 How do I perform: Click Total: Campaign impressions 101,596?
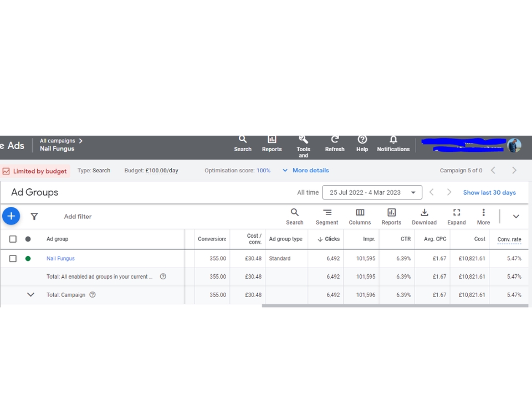coord(366,295)
